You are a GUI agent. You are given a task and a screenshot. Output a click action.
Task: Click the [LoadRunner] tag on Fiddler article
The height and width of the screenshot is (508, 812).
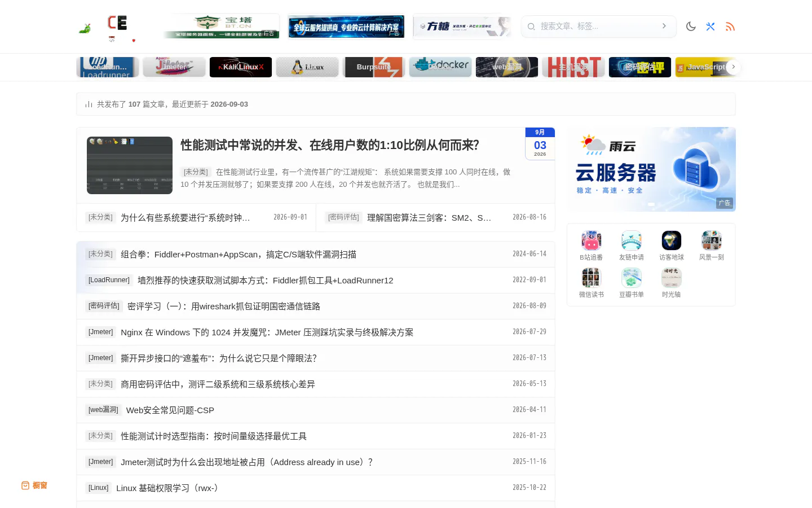[x=109, y=280]
